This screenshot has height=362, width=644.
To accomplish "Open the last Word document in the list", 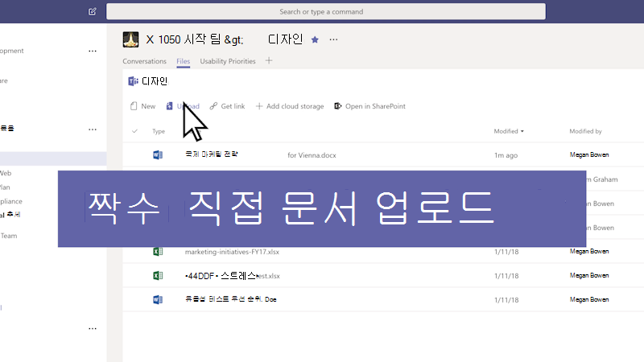I will point(231,299).
